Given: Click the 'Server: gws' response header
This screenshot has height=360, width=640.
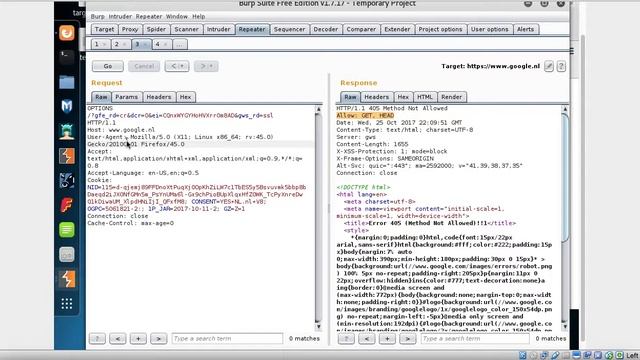Looking at the screenshot, I should (356, 137).
